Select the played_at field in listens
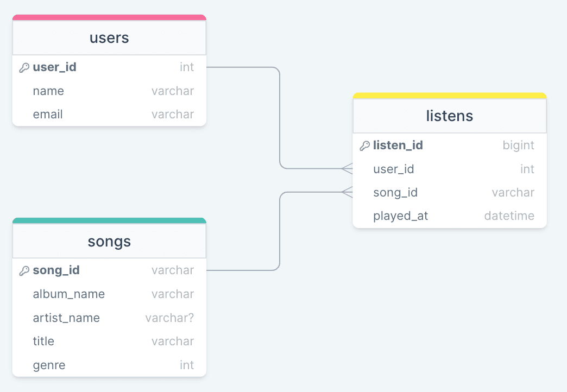 click(400, 216)
